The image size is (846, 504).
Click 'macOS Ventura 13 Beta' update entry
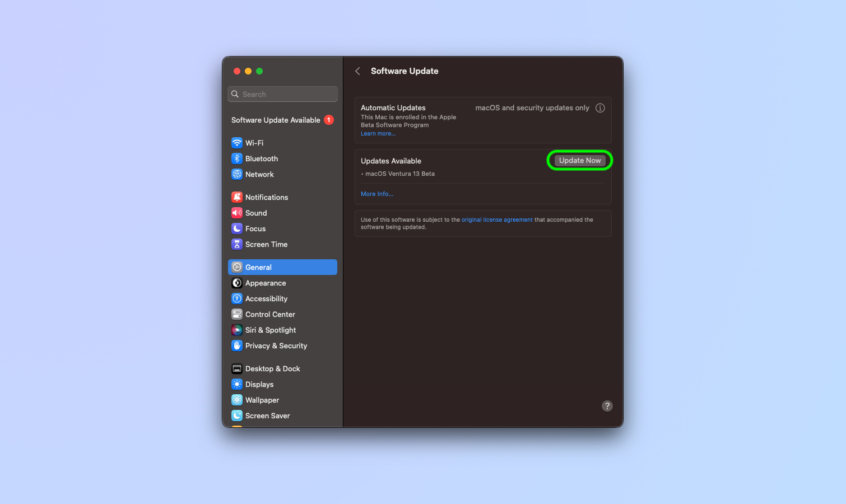pos(400,174)
